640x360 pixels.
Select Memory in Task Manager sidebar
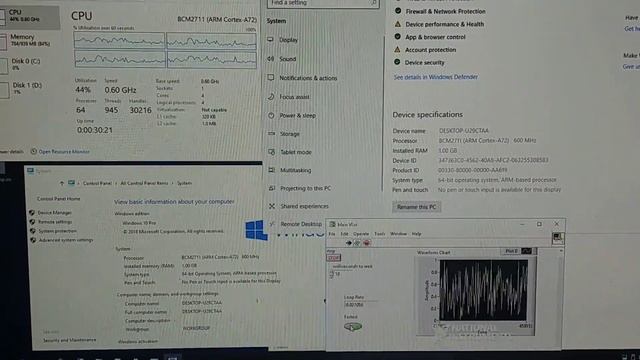pos(29,40)
